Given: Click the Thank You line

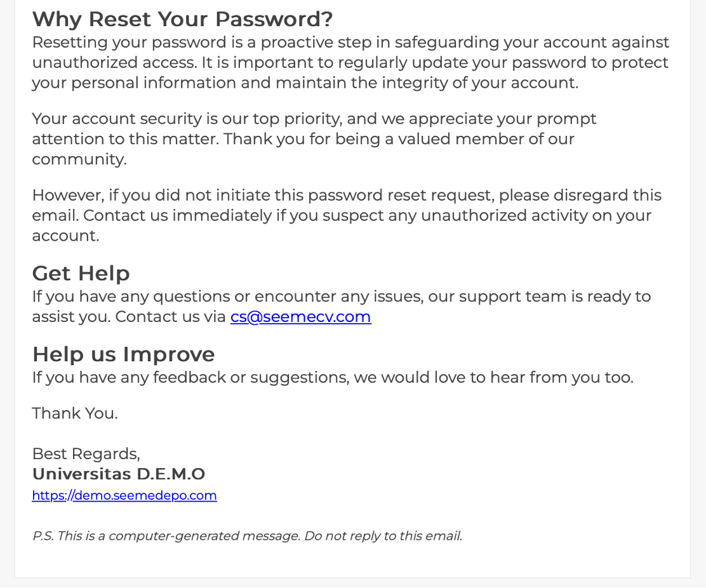Looking at the screenshot, I should (x=75, y=413).
